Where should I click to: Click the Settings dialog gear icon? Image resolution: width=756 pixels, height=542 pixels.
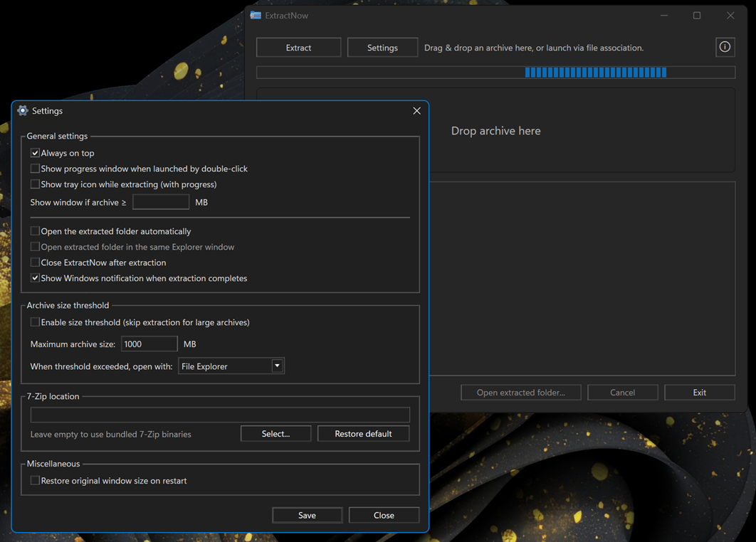click(x=23, y=110)
